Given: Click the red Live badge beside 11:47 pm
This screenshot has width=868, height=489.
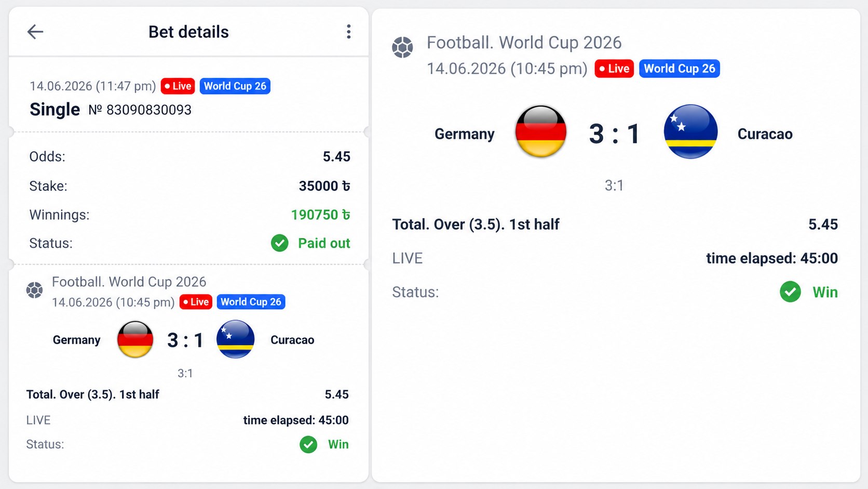Looking at the screenshot, I should 178,86.
